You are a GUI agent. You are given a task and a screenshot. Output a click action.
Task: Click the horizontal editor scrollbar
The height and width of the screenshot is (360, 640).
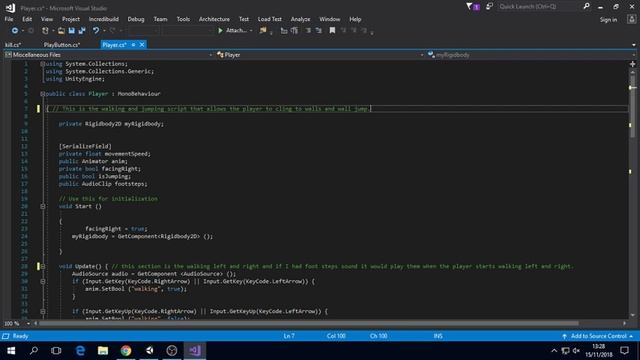point(309,324)
